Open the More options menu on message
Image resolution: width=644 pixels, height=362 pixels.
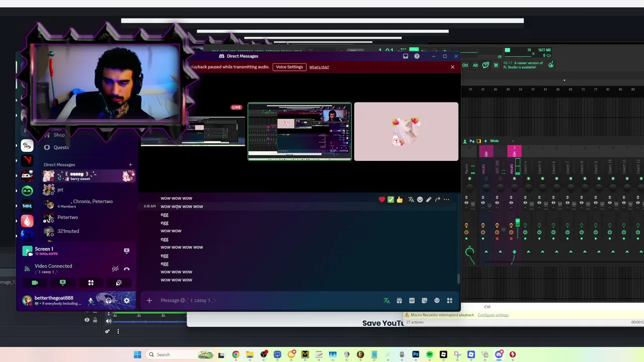[446, 200]
